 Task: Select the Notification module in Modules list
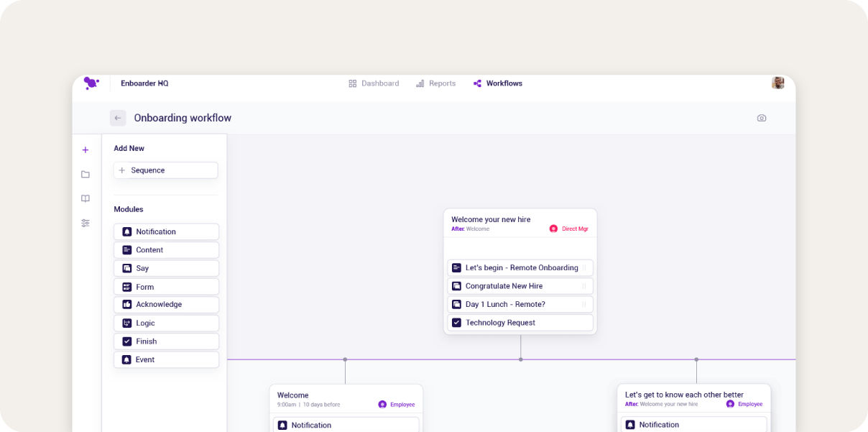click(166, 231)
